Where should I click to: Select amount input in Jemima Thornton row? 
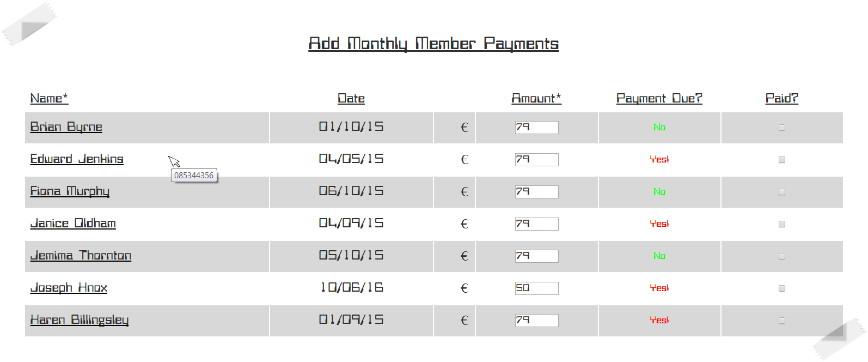click(536, 256)
